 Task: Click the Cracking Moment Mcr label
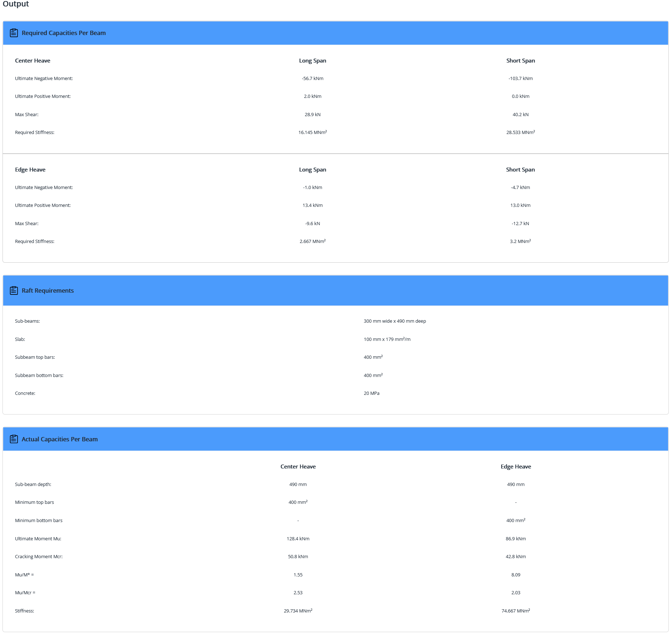(x=39, y=557)
